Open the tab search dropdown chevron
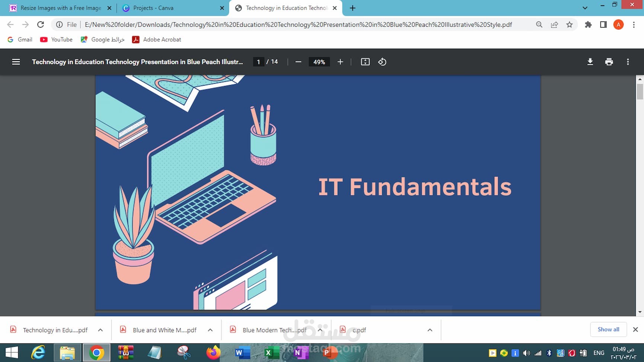The image size is (644, 362). (585, 8)
